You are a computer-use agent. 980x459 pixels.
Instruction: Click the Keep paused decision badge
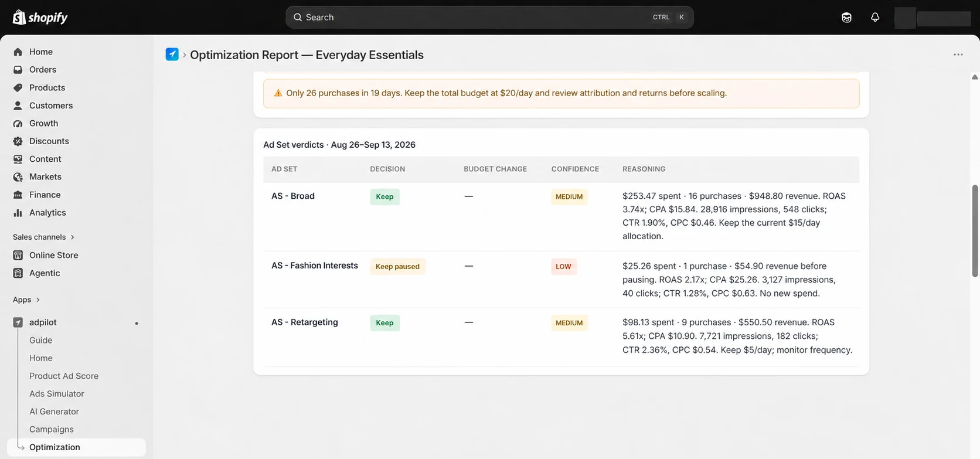398,267
